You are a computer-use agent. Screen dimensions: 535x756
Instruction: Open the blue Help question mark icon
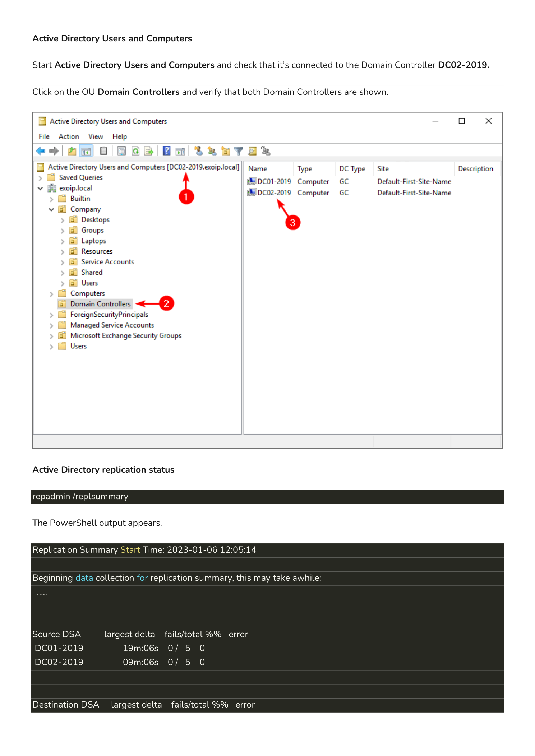tap(166, 151)
